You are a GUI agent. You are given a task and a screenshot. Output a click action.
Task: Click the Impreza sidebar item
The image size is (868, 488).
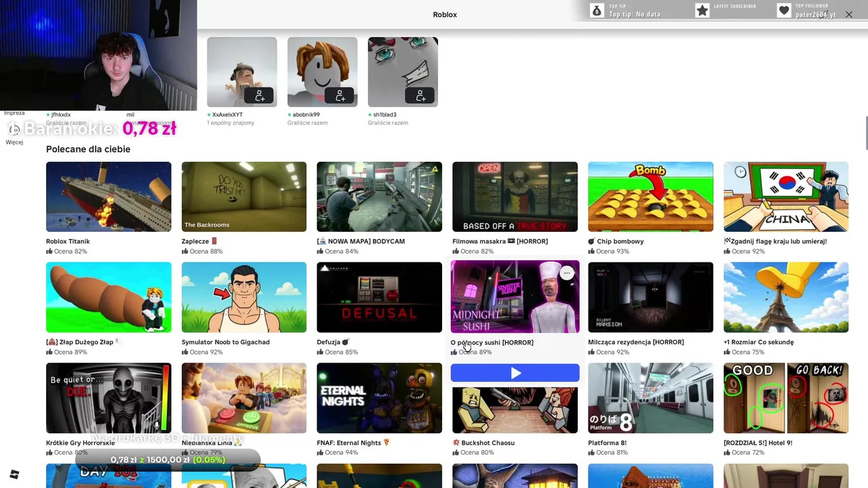14,113
